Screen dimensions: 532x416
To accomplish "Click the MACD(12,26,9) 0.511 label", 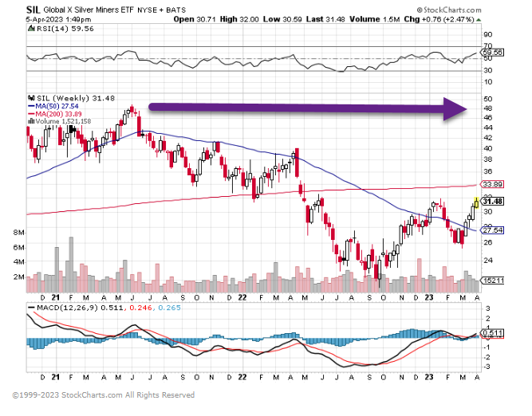I will click(80, 308).
